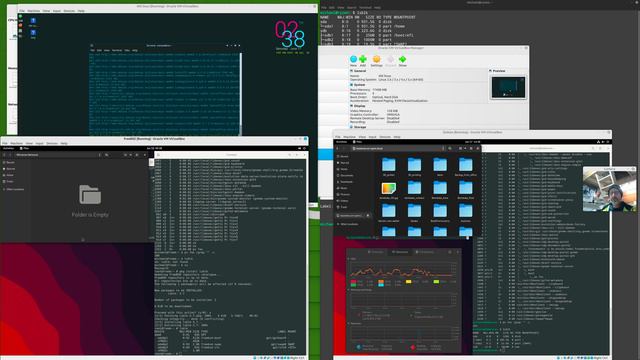
Task: Click Add icon in VirtualBox Manager toolbar
Action: click(362, 59)
